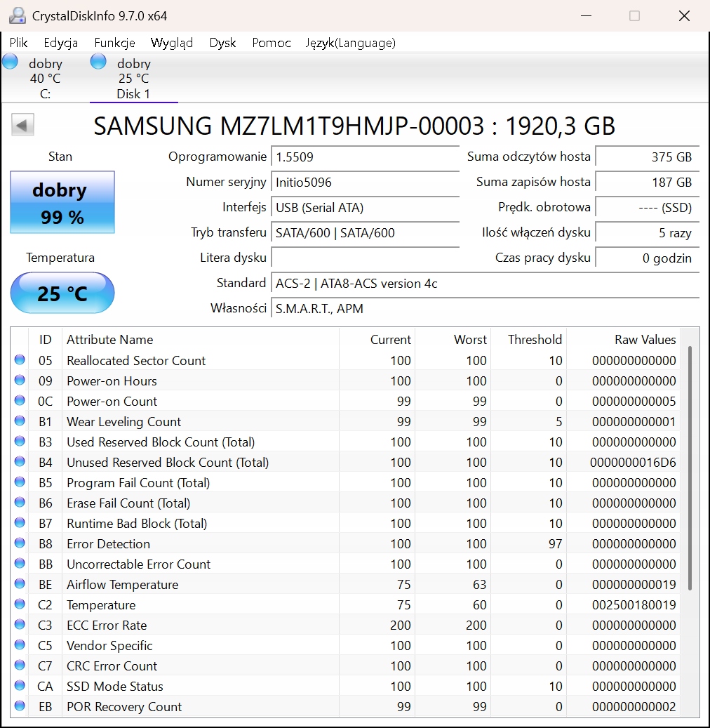The width and height of the screenshot is (710, 728).
Task: Open the Język(Language) menu
Action: [350, 43]
